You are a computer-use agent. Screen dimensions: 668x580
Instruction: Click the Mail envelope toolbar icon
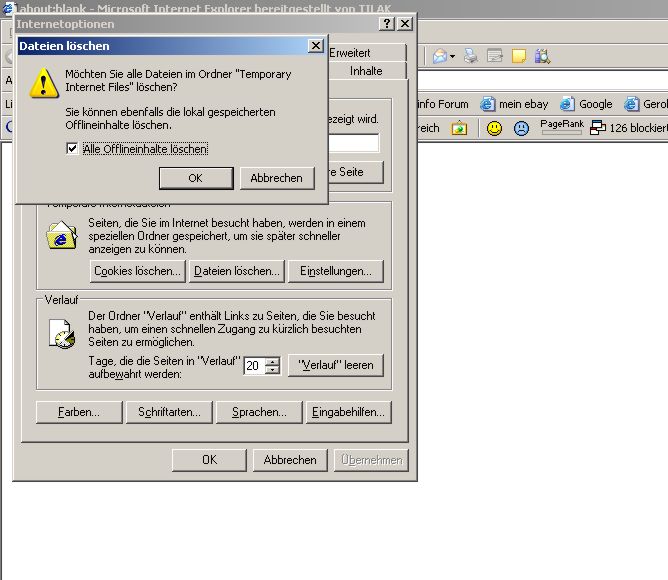[x=439, y=57]
